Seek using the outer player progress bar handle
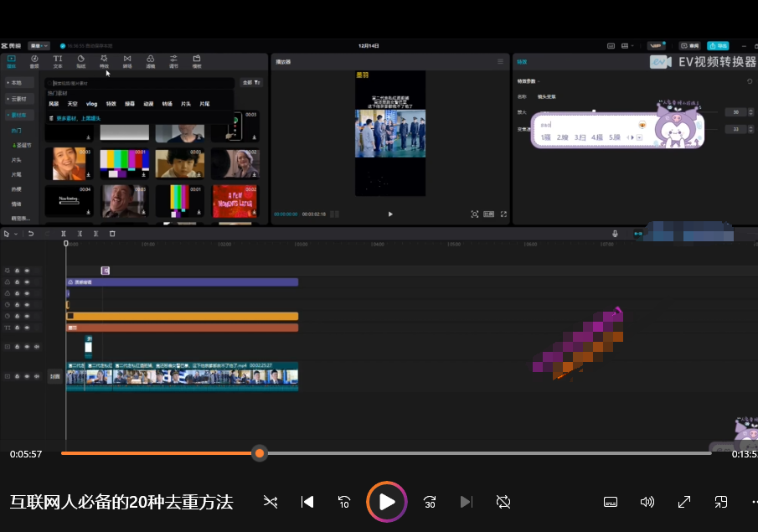The width and height of the screenshot is (758, 532). click(x=260, y=453)
